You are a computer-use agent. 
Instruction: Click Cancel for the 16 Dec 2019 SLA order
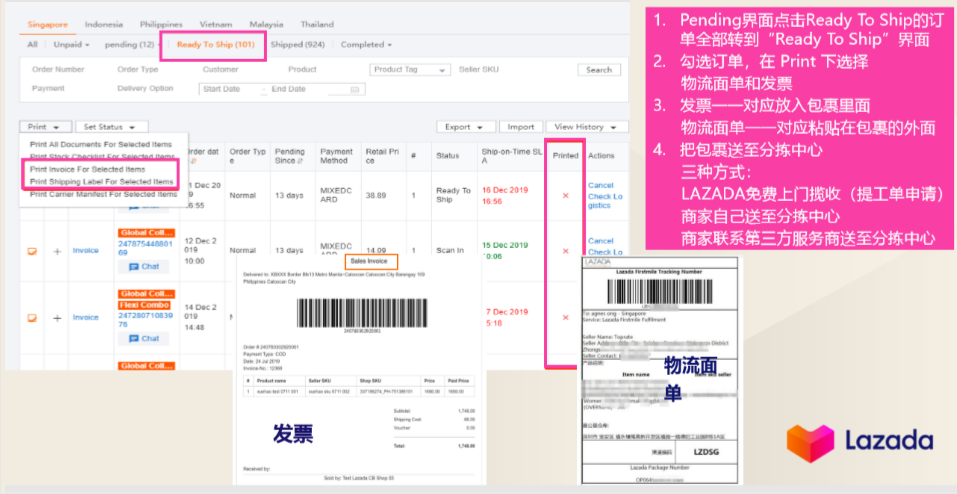(601, 186)
